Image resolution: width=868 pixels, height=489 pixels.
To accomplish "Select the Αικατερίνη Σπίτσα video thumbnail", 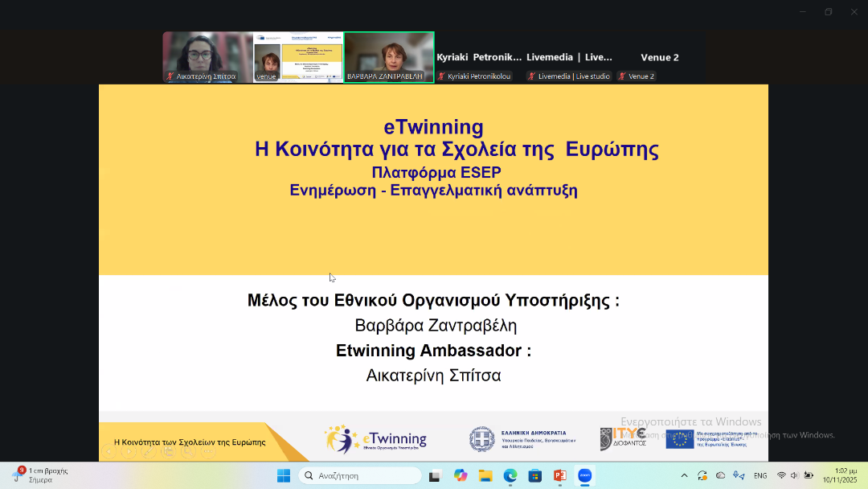I will pyautogui.click(x=208, y=57).
